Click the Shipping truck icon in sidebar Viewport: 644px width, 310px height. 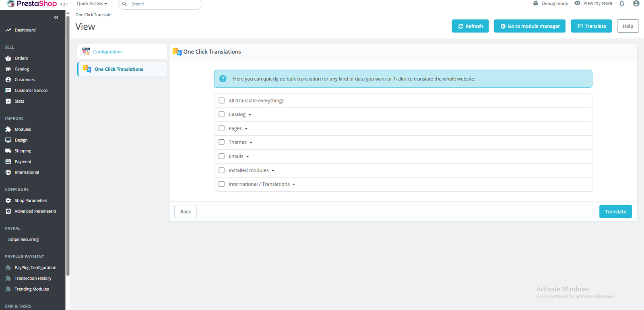(8, 151)
